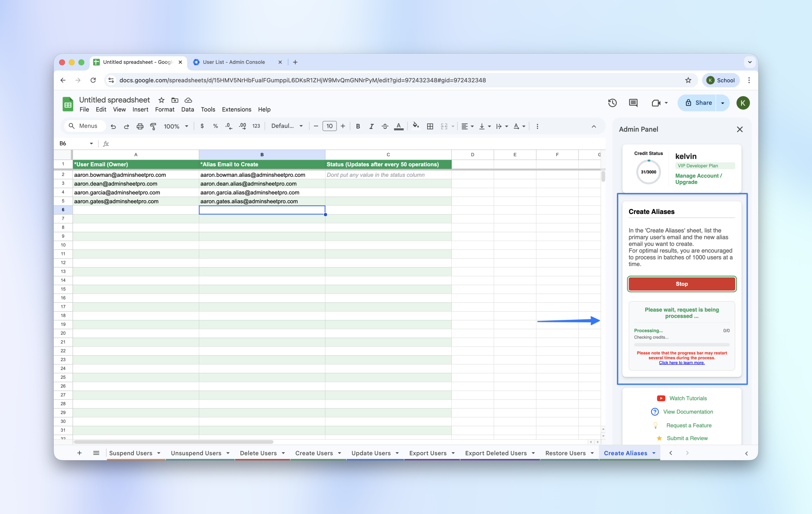Toggle bold formatting

358,126
